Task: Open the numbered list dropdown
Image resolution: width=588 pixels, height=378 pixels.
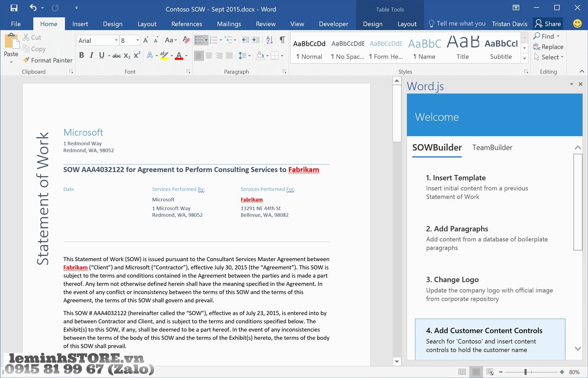Action: pyautogui.click(x=221, y=40)
